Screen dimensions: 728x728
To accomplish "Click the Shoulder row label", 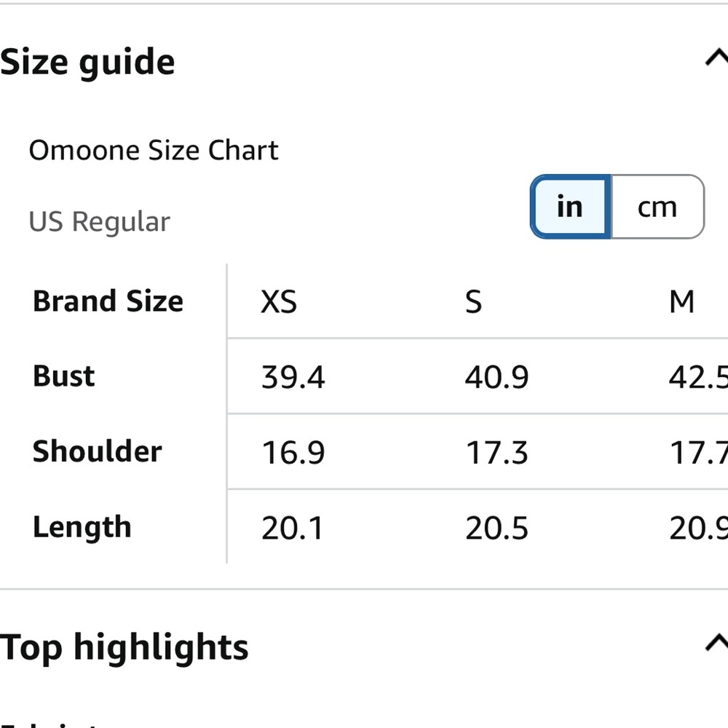I will [97, 451].
